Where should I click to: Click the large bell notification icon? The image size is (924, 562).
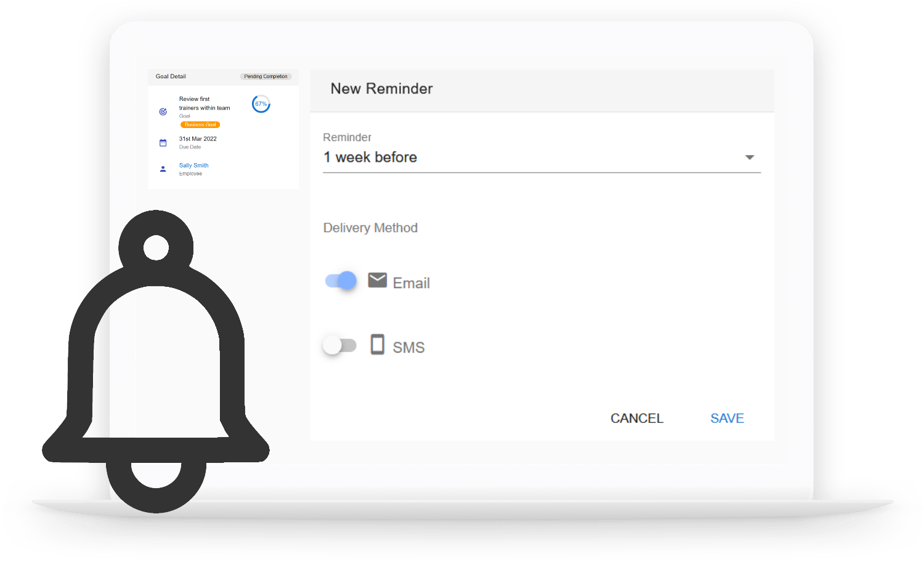click(156, 362)
